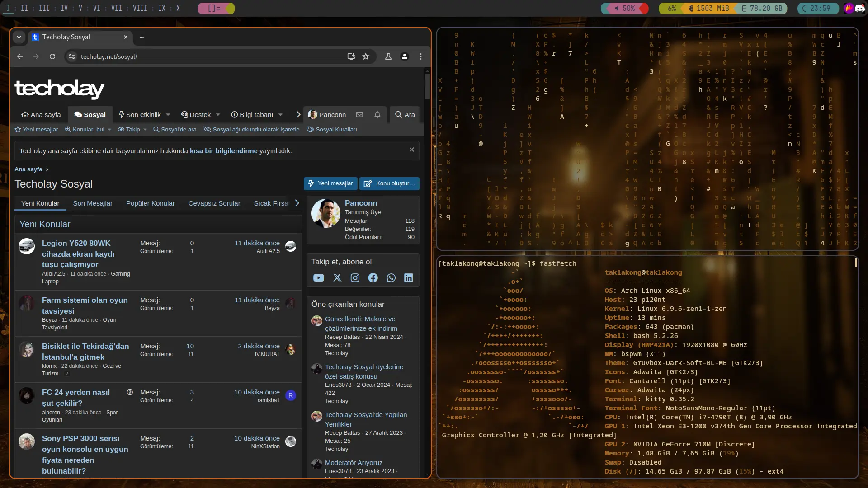This screenshot has width=868, height=488.
Task: Click Sosyal ağı okundu olarak işaretle
Action: click(252, 130)
